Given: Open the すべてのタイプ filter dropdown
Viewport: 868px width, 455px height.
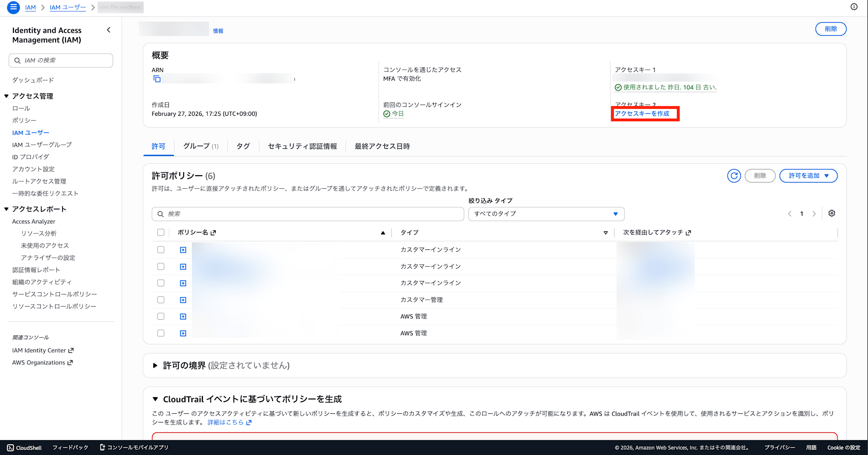Looking at the screenshot, I should pos(546,214).
